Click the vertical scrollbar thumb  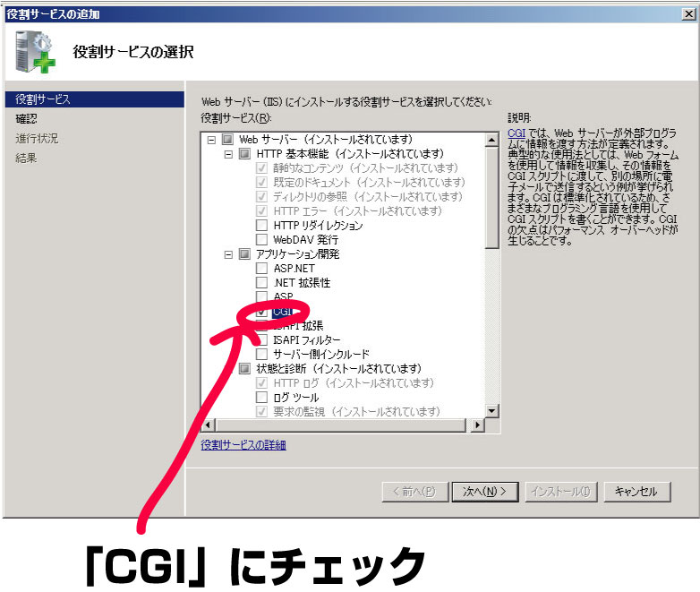pyautogui.click(x=492, y=197)
